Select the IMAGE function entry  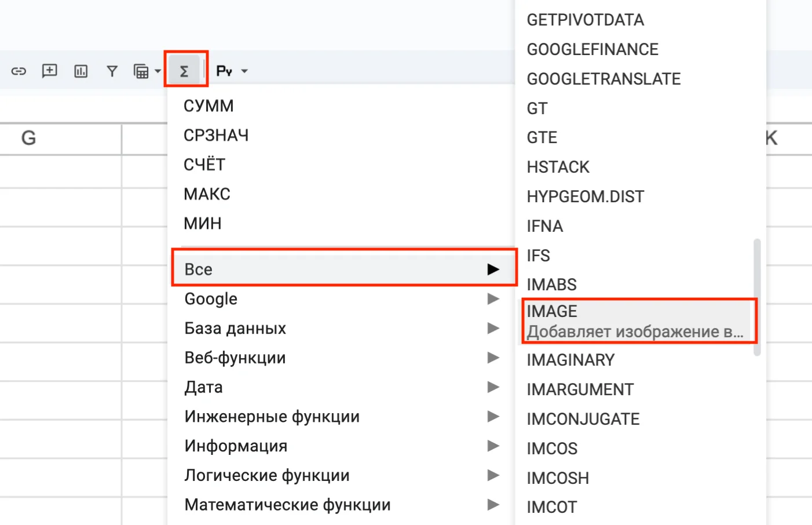[637, 321]
